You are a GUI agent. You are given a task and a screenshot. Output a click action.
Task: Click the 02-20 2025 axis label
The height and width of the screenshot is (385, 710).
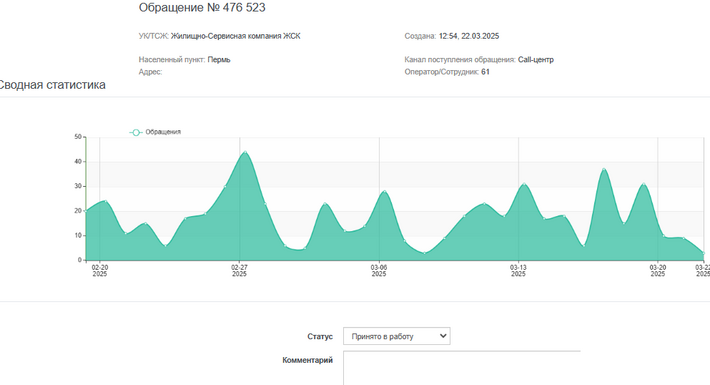(x=100, y=271)
